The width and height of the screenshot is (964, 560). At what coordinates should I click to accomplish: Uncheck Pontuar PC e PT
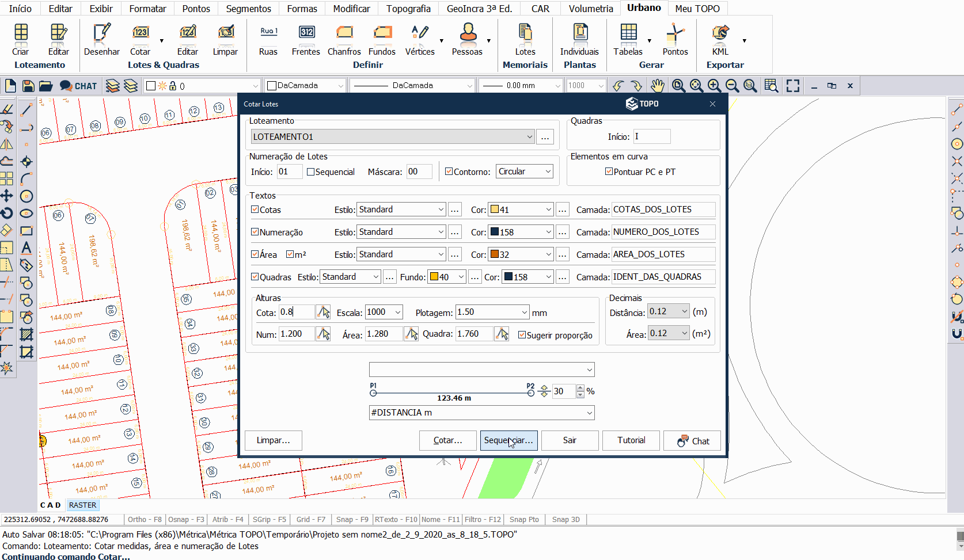coord(609,172)
